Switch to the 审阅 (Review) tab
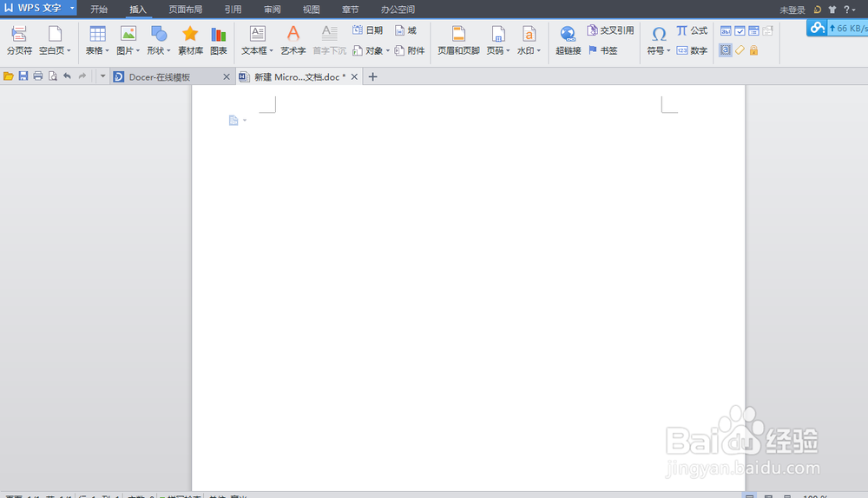Screen dimensions: 868x498 point(273,10)
